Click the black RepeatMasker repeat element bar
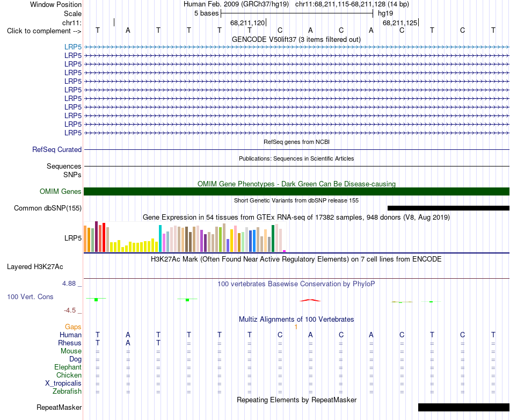This screenshot has width=510, height=420. click(x=463, y=407)
